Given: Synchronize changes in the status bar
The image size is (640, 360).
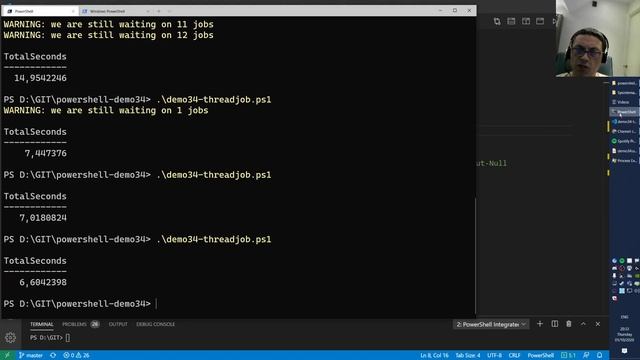Looking at the screenshot, I should (x=53, y=355).
